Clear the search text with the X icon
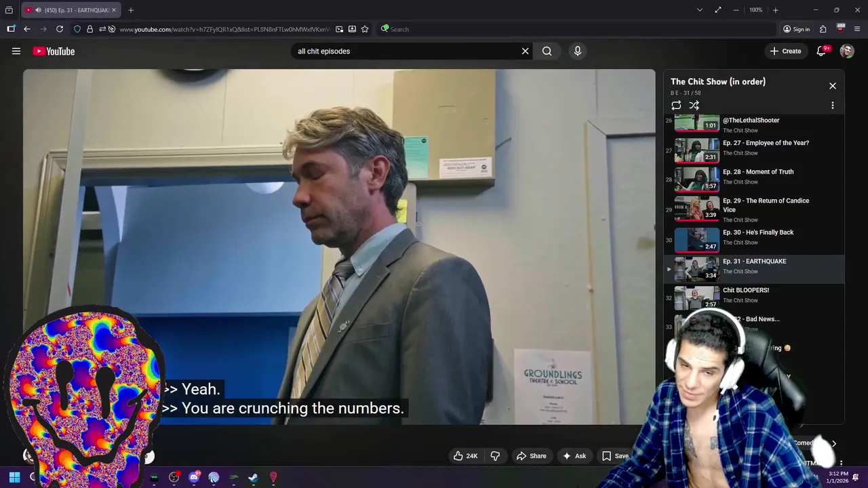 (x=525, y=51)
